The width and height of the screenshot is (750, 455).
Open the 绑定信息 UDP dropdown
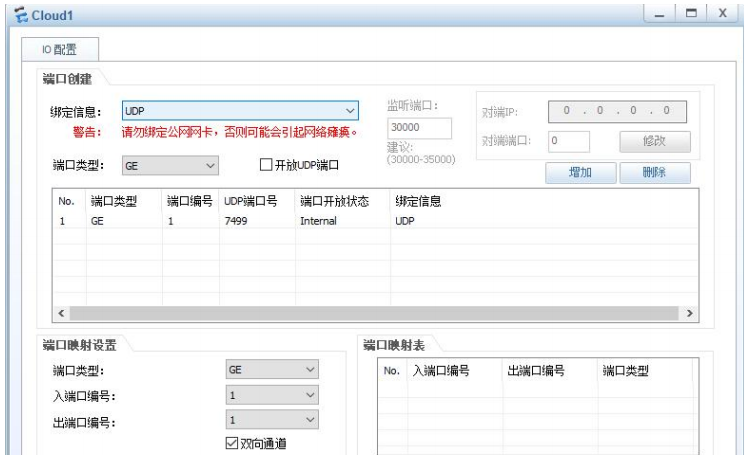[240, 111]
